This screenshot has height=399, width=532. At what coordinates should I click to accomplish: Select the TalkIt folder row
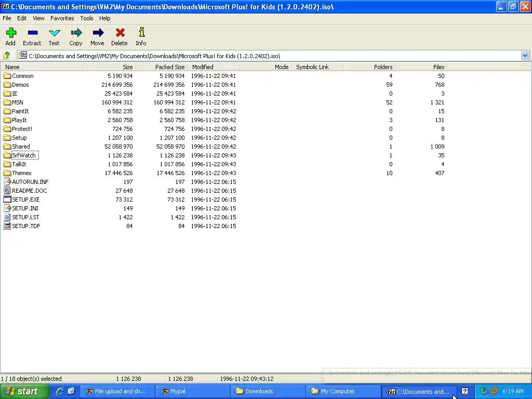pyautogui.click(x=224, y=164)
